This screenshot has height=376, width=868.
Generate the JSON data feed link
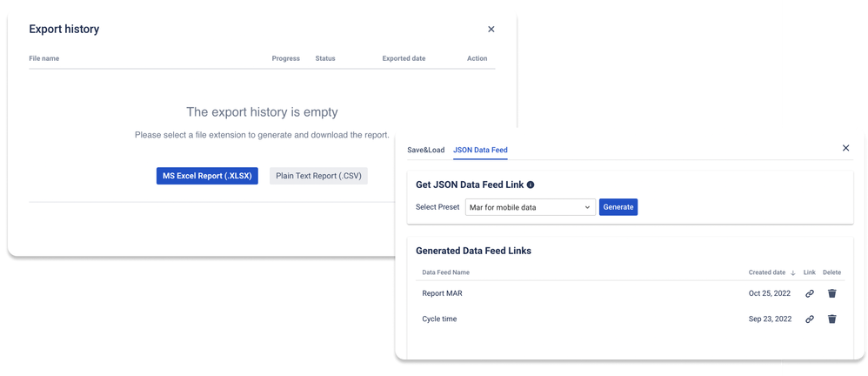(x=618, y=207)
